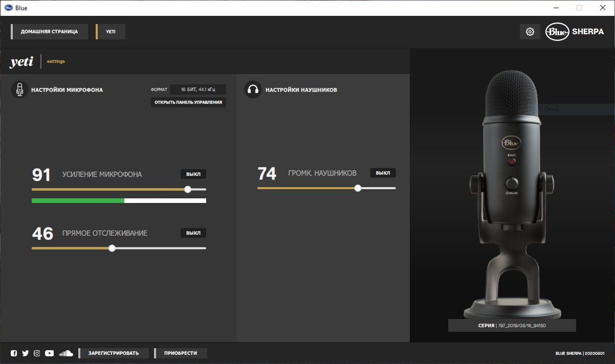Switch to the ДОМАШНЯЯ СТРАНИЦА tab
The image size is (615, 364).
coord(49,32)
